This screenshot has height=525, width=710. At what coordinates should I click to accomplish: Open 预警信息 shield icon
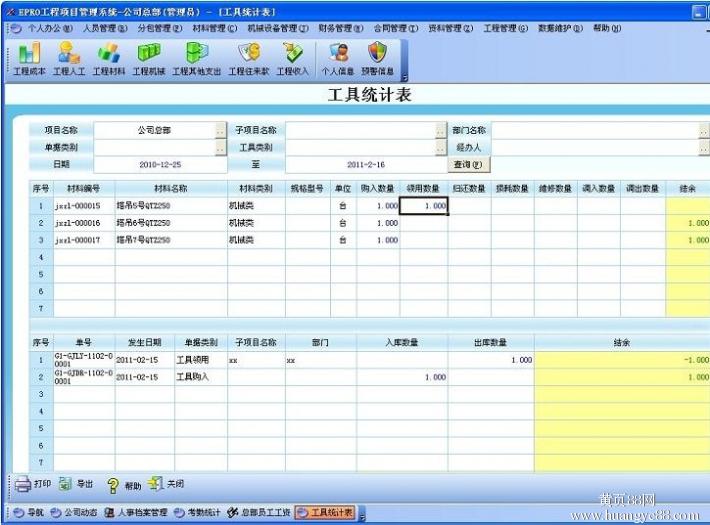tap(378, 58)
